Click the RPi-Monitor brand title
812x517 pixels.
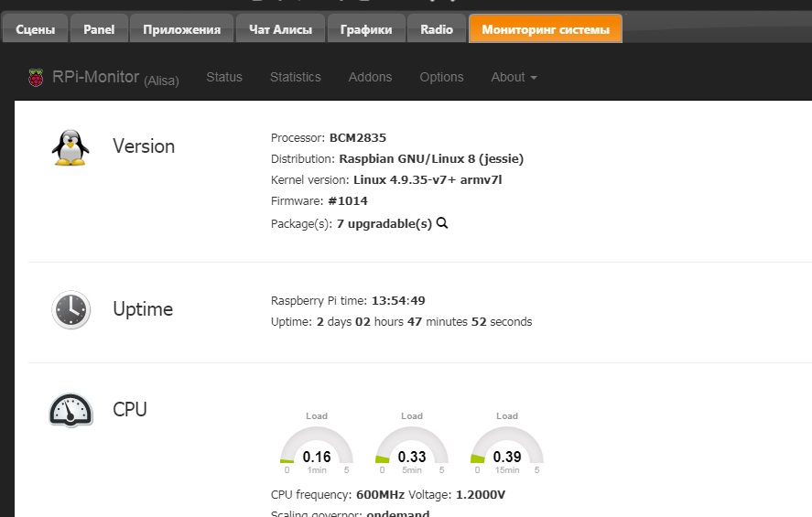tap(96, 77)
